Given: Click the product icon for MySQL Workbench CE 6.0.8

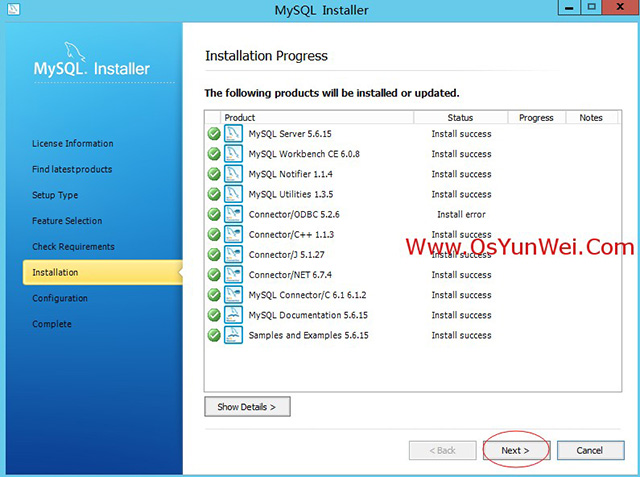Looking at the screenshot, I should 233,154.
